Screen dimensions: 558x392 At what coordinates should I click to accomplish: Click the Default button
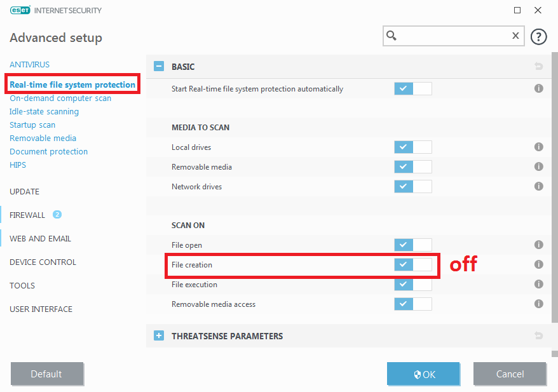(47, 374)
